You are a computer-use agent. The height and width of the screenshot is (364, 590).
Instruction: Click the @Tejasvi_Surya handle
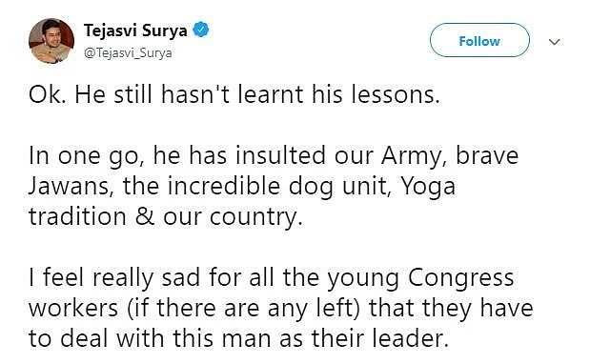tap(128, 53)
